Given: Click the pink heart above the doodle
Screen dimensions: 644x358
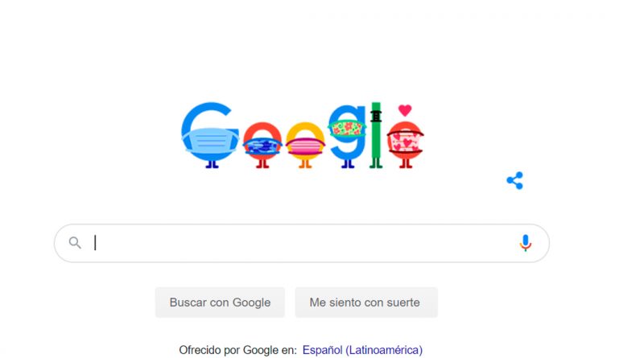Looking at the screenshot, I should click(405, 110).
